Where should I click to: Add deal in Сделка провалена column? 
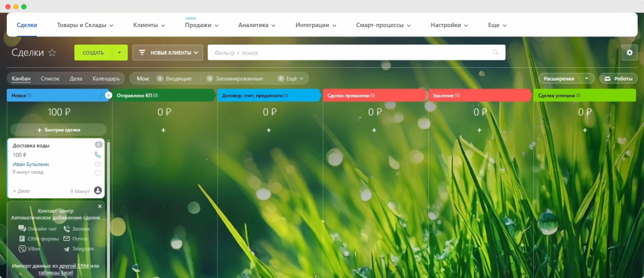(x=374, y=130)
